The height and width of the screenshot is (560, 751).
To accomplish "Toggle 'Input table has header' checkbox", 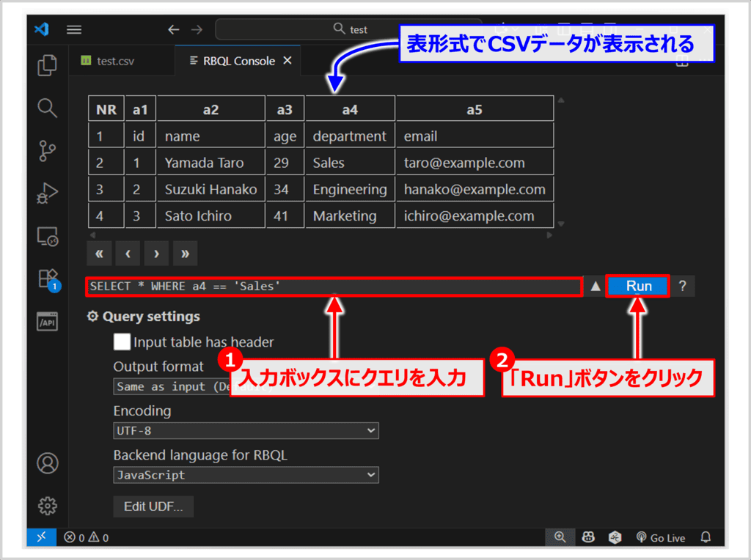I will [x=122, y=342].
